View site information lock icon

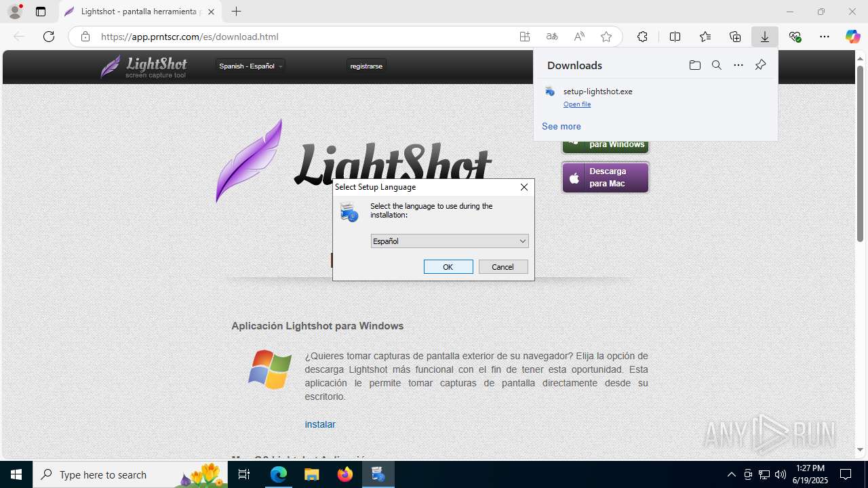[85, 37]
